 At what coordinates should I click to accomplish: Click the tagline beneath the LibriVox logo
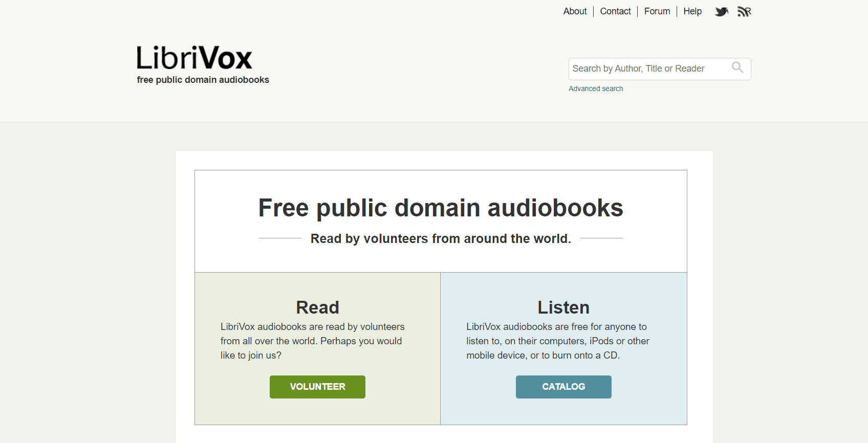pos(203,80)
